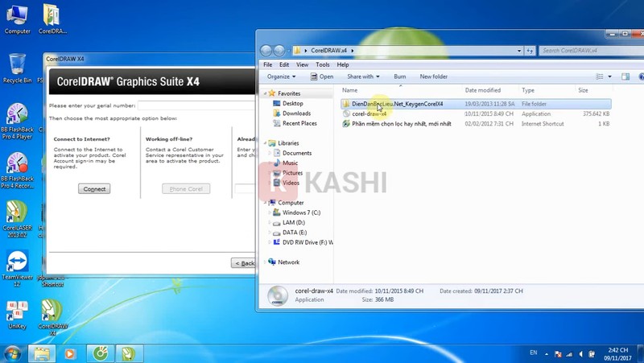The height and width of the screenshot is (363, 644).
Task: Collapse the Favorites tree section
Action: pyautogui.click(x=266, y=93)
